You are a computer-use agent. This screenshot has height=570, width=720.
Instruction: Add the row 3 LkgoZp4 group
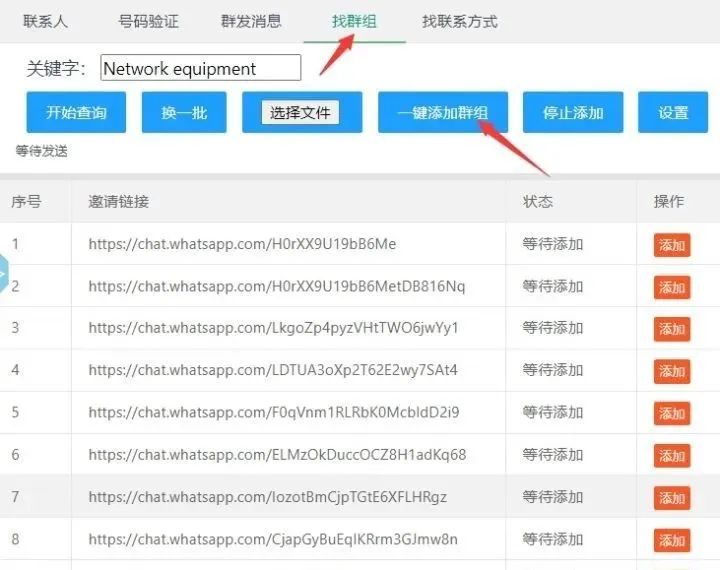coord(672,329)
